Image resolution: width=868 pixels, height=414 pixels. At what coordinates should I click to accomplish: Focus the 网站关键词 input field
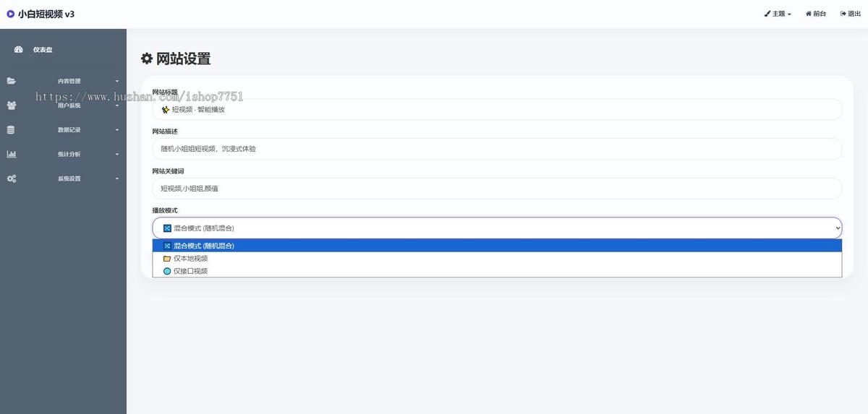(x=497, y=189)
